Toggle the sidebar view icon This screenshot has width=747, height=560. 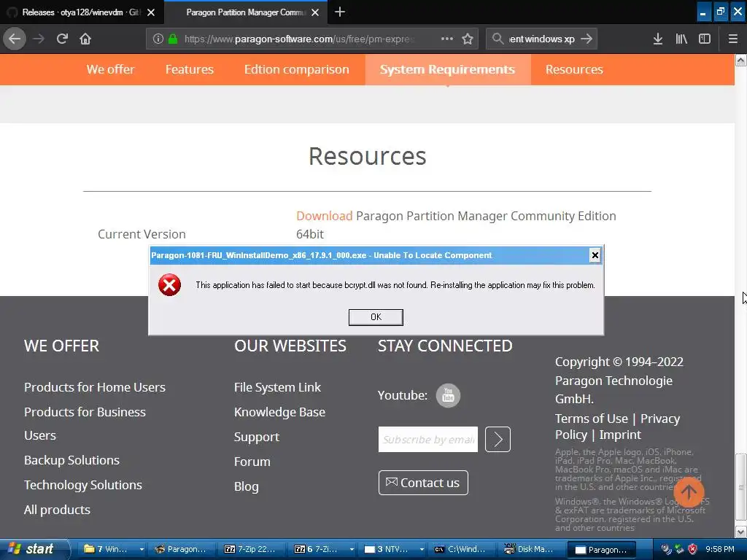click(705, 39)
